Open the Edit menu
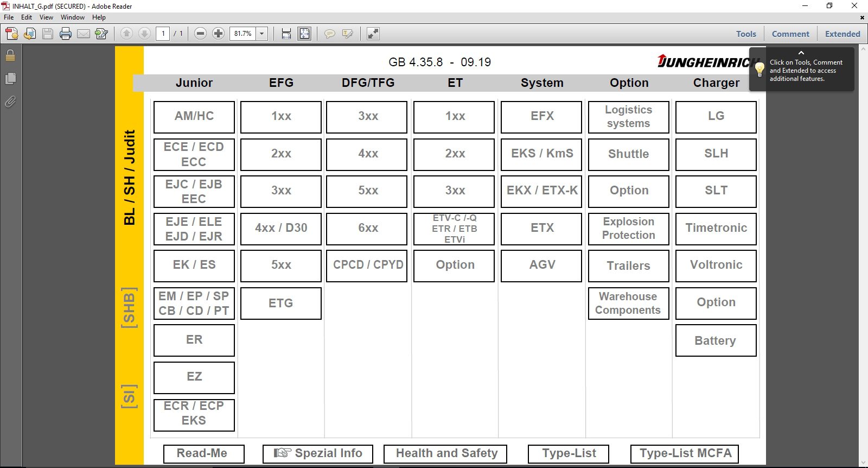 [x=27, y=17]
